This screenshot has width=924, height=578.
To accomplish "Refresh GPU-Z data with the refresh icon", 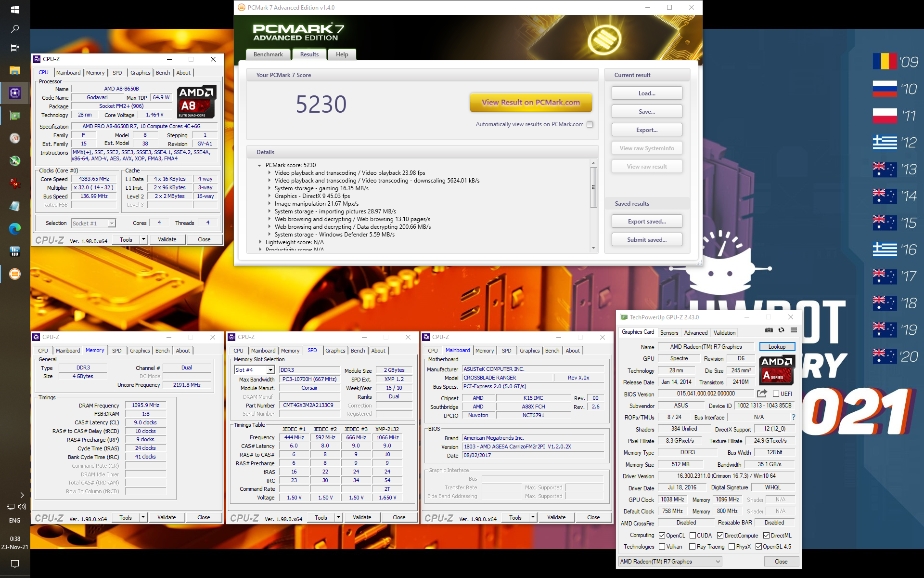I will 781,330.
